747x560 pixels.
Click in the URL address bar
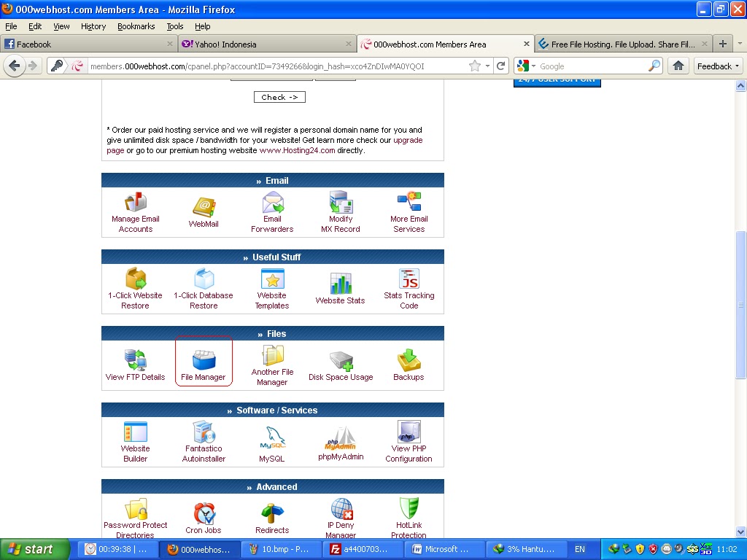[278, 66]
